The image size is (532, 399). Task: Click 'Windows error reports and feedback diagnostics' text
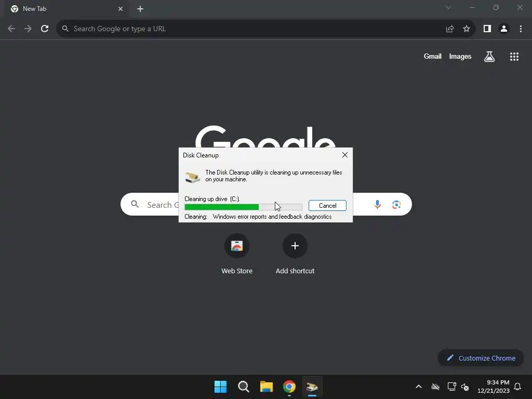(x=272, y=217)
